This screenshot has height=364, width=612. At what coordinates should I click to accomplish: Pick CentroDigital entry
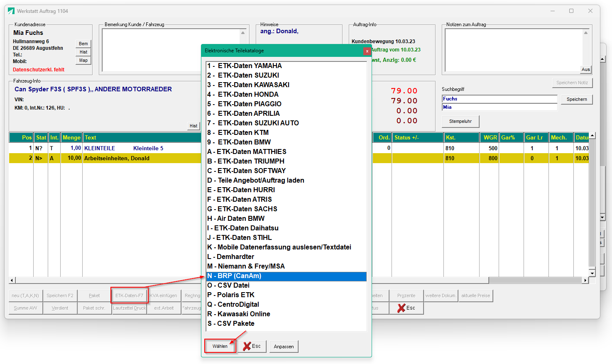(286, 305)
